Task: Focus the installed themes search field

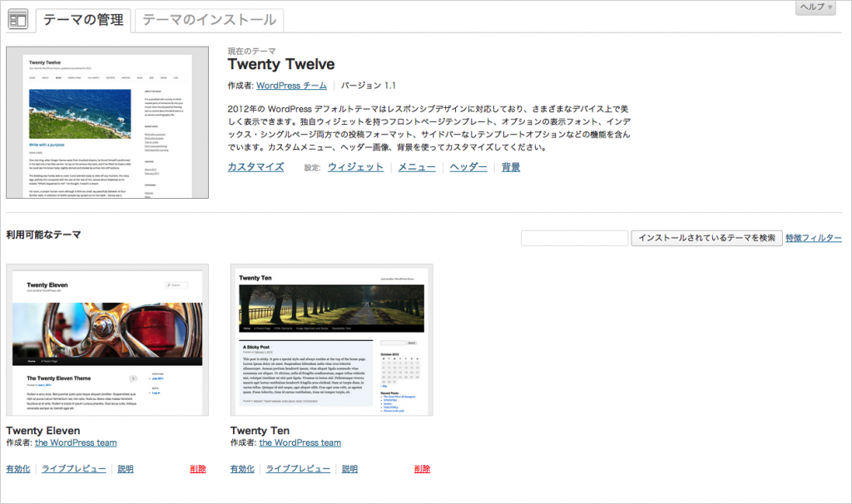Action: [574, 238]
